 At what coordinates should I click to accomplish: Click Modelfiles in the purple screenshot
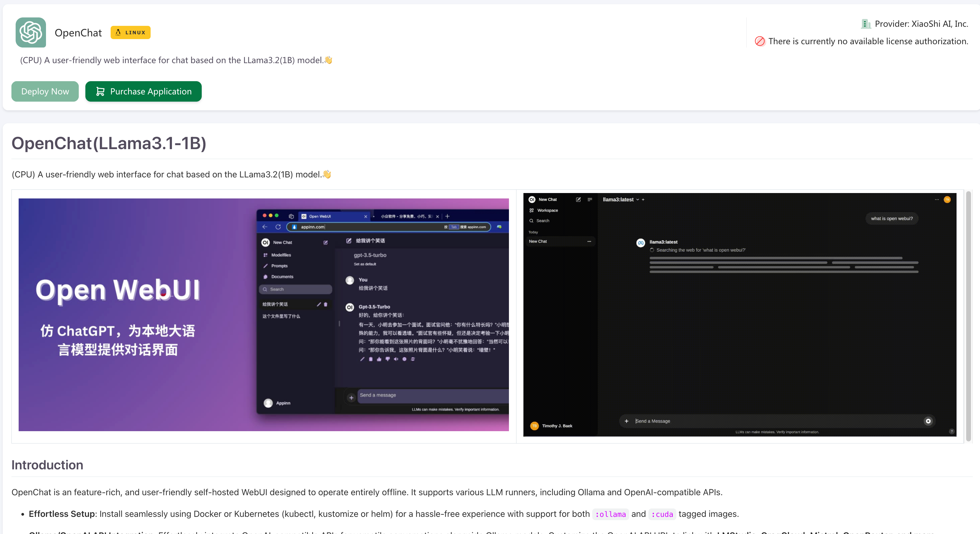click(x=277, y=255)
